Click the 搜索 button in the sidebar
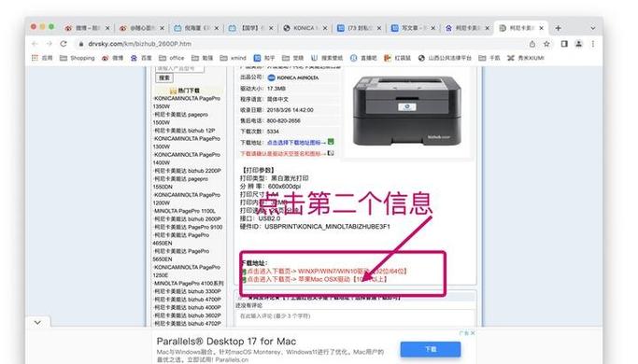Image resolution: width=638 pixels, height=364 pixels. pos(164,77)
